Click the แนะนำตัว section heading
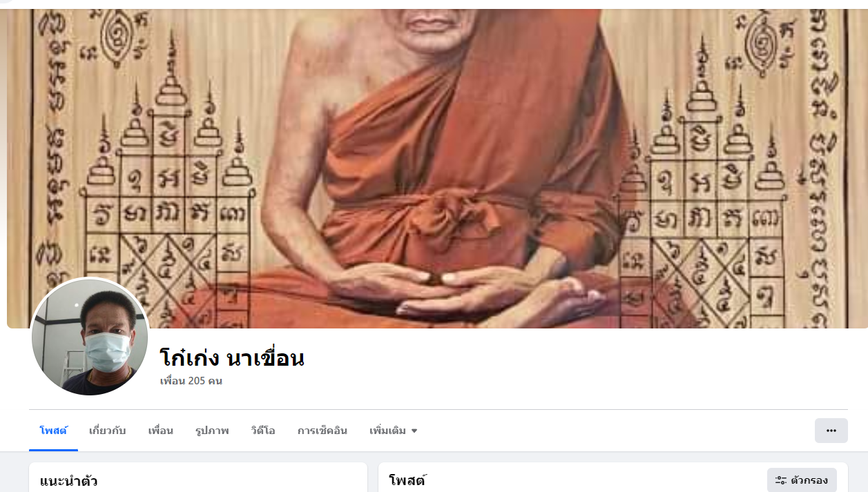The width and height of the screenshot is (868, 492). 68,481
